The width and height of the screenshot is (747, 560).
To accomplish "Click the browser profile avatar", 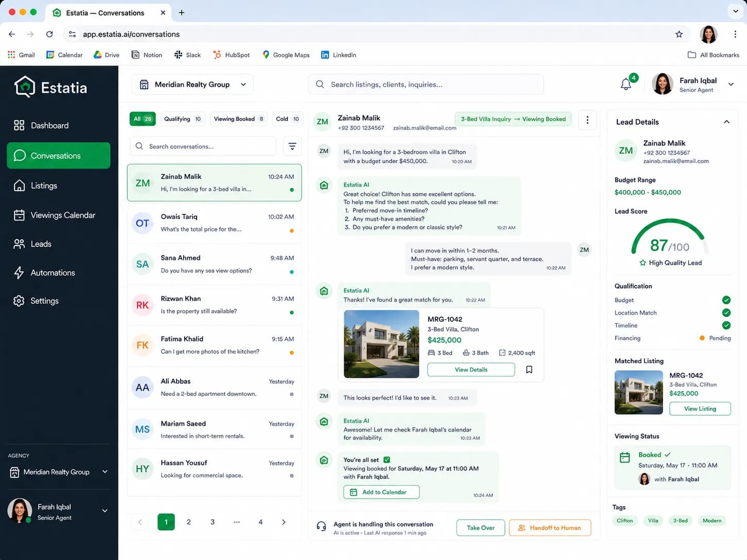I will tap(708, 34).
